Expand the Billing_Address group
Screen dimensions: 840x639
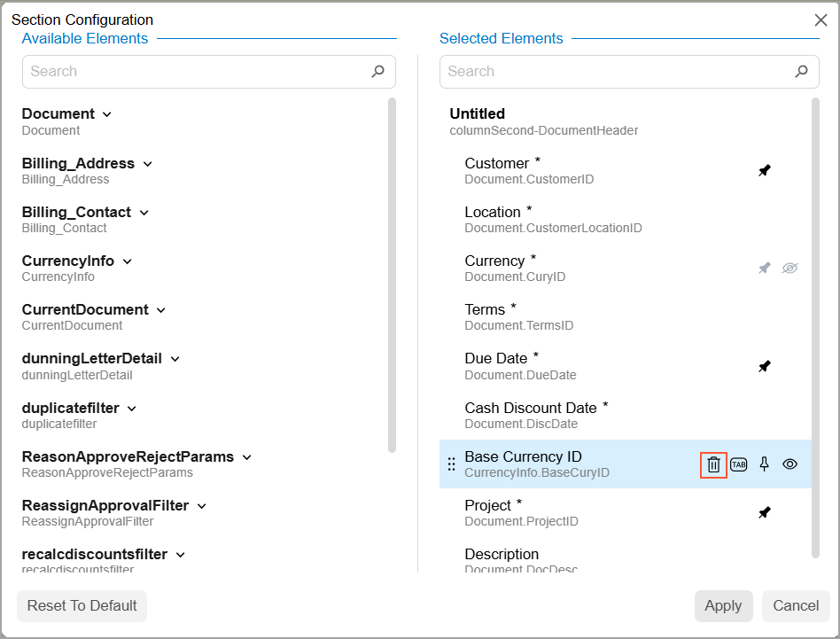[148, 164]
